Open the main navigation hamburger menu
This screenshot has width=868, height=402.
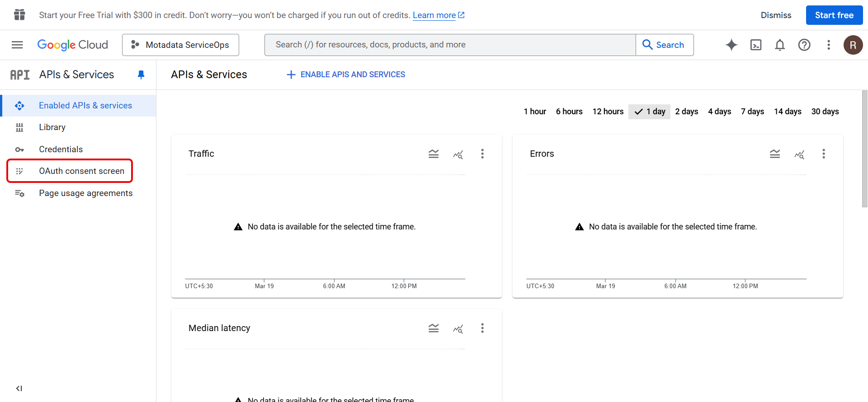[x=17, y=45]
